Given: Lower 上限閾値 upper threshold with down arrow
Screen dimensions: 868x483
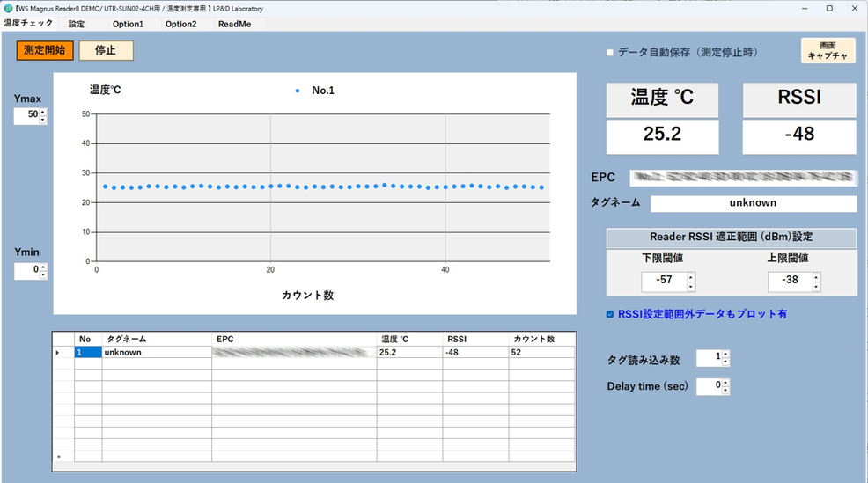Looking at the screenshot, I should (816, 286).
